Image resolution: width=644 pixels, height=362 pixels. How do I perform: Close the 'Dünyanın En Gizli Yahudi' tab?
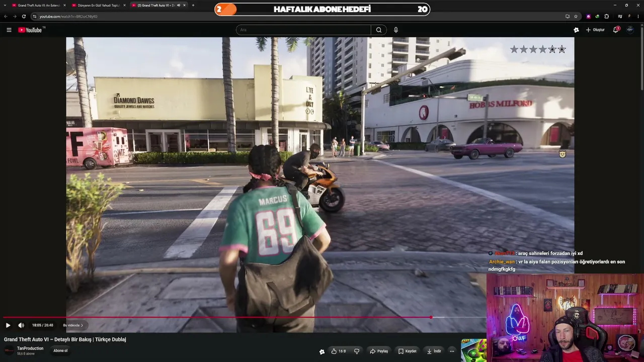point(124,5)
